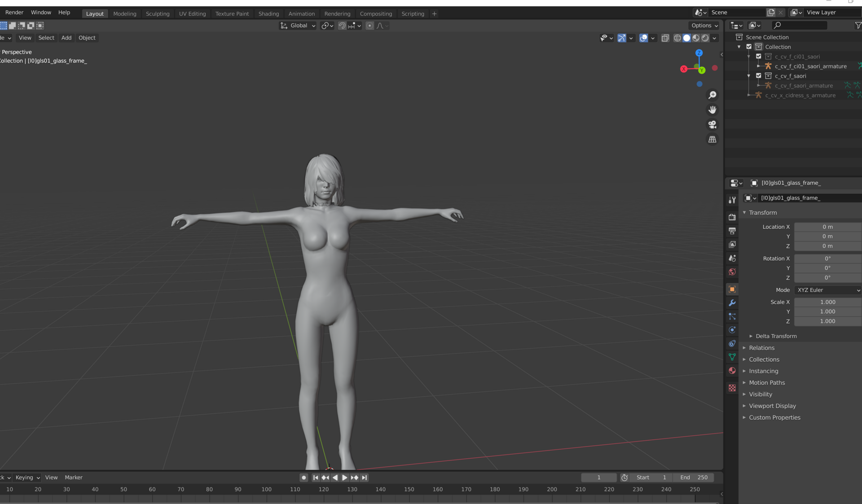Toggle viewport overlays display
Screen dimensions: 862x504
[643, 38]
